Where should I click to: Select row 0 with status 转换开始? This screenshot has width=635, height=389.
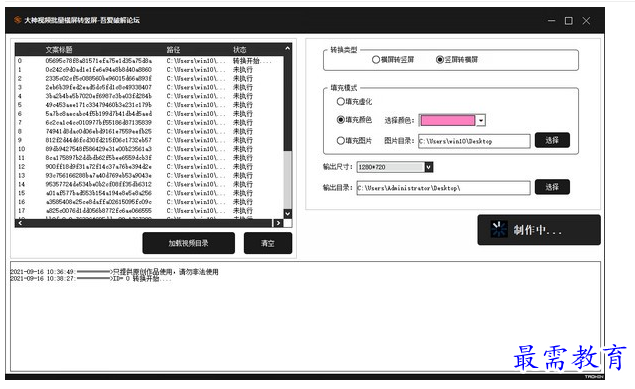pos(149,61)
